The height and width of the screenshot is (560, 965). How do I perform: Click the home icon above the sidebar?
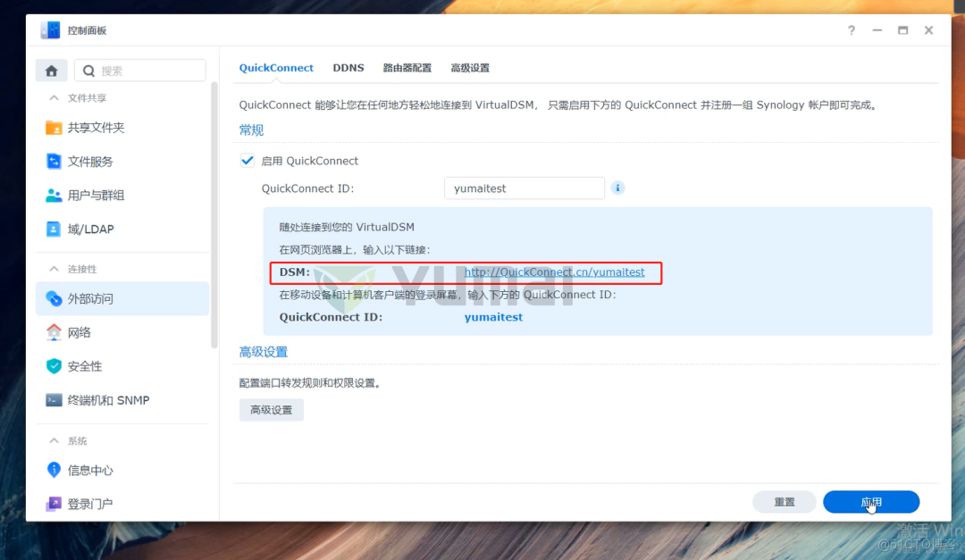pyautogui.click(x=51, y=70)
